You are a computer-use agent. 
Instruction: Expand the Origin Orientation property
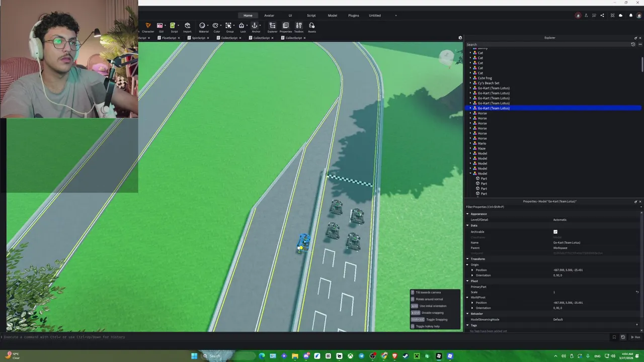pos(472,276)
